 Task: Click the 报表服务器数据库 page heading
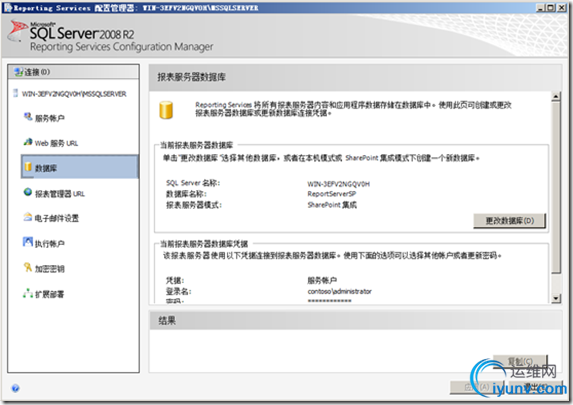click(x=191, y=77)
